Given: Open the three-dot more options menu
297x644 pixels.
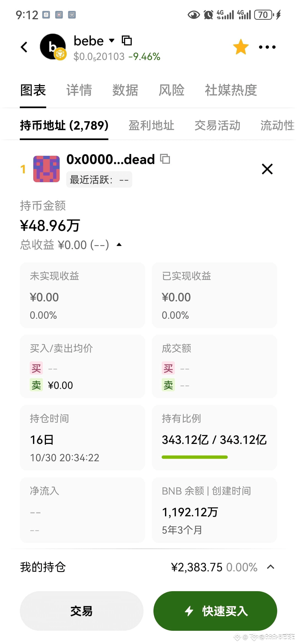Looking at the screenshot, I should point(267,47).
